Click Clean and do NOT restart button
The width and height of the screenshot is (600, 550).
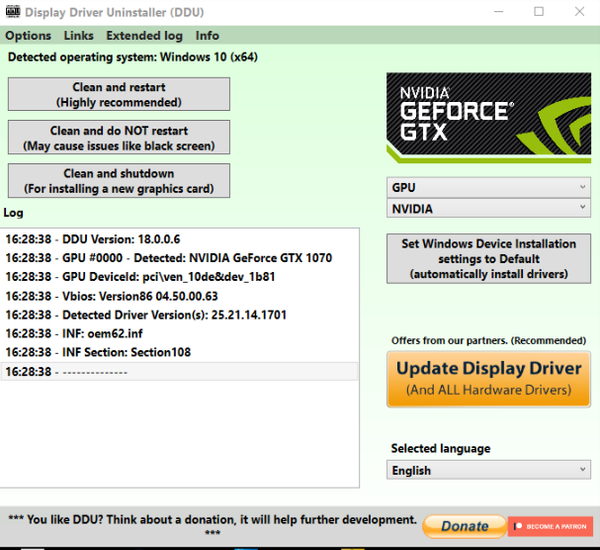[x=119, y=137]
